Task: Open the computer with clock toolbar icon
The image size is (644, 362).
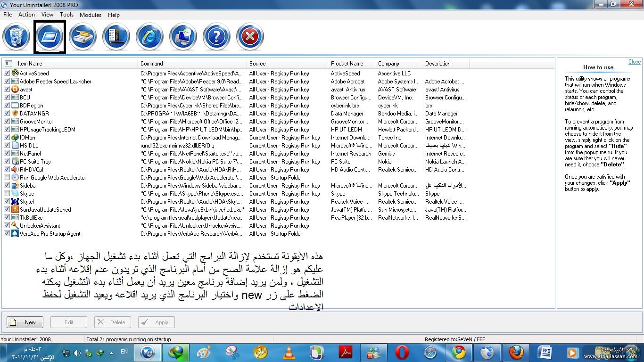Action: (183, 37)
